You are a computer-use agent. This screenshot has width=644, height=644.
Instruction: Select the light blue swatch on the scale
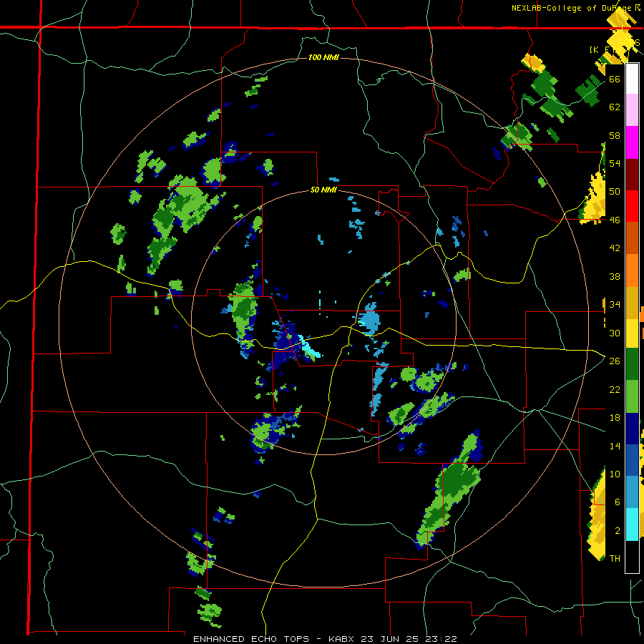point(632,492)
